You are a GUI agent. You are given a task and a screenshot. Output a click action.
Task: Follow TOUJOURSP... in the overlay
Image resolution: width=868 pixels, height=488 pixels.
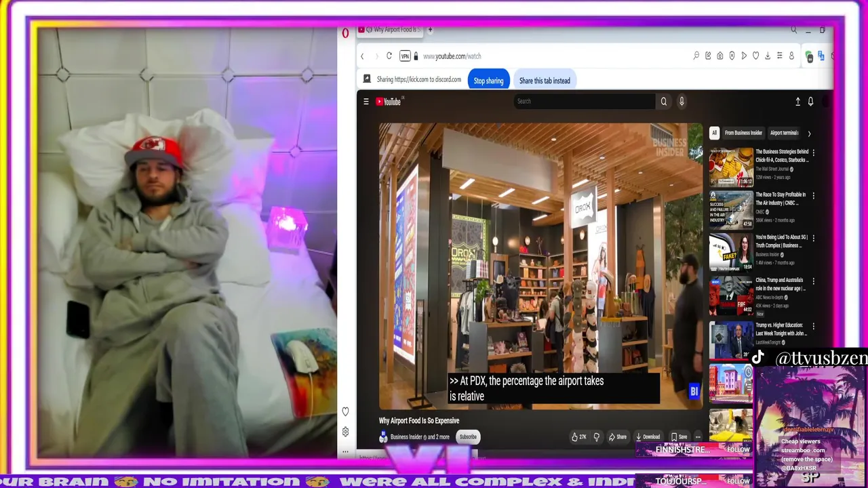[738, 481]
